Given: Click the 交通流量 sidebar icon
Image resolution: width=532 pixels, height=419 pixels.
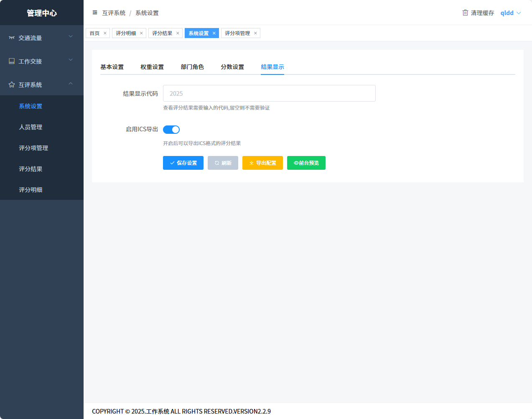Looking at the screenshot, I should pyautogui.click(x=12, y=38).
